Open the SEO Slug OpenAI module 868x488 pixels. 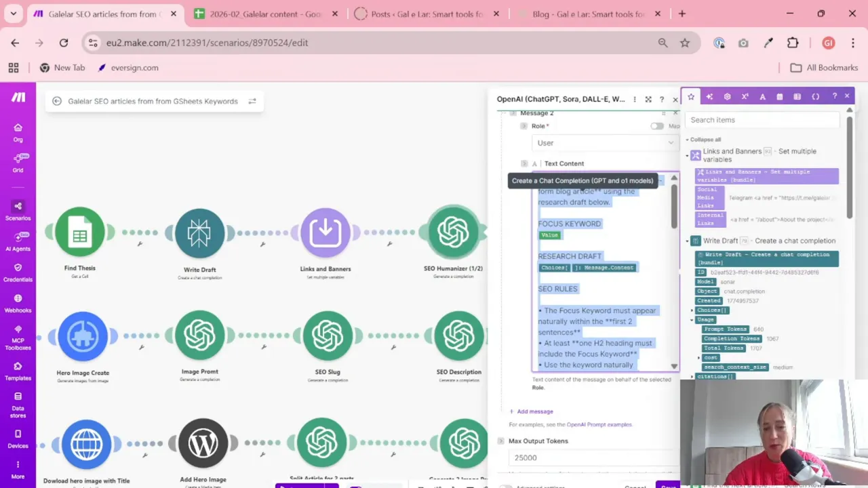tap(328, 335)
